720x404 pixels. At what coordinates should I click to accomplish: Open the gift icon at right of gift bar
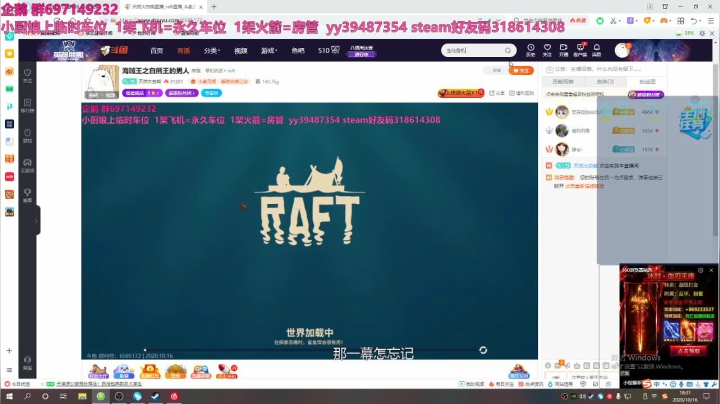[x=518, y=371]
